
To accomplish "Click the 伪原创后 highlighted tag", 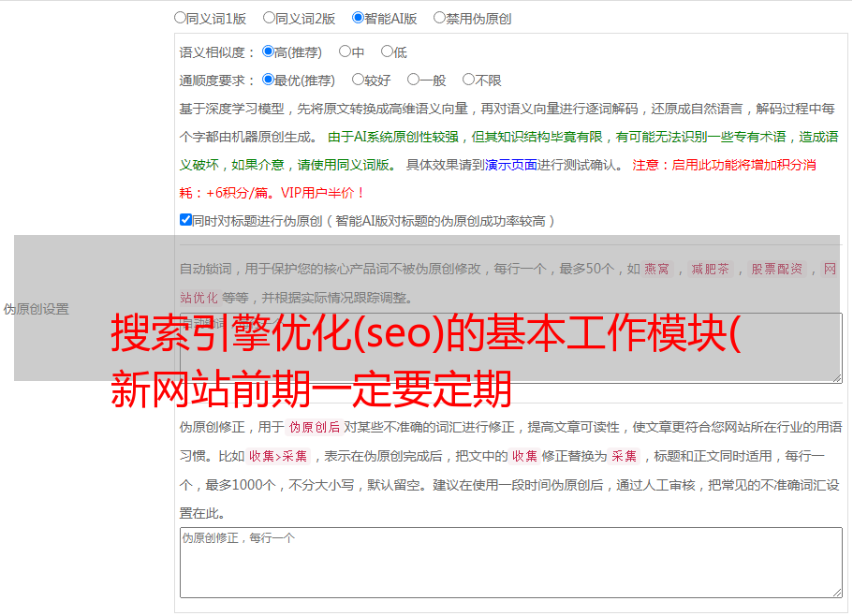I will coord(315,427).
